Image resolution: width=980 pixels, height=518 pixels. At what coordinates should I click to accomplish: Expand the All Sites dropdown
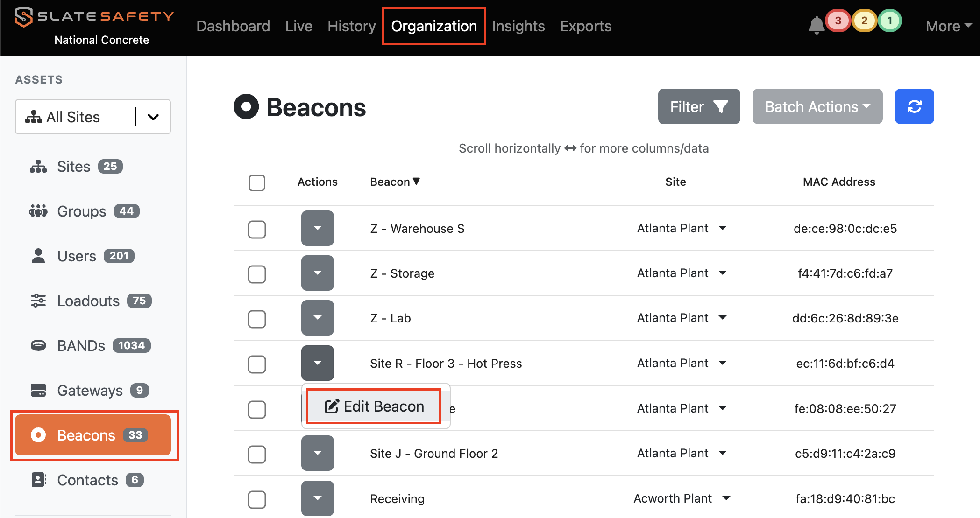click(x=153, y=117)
